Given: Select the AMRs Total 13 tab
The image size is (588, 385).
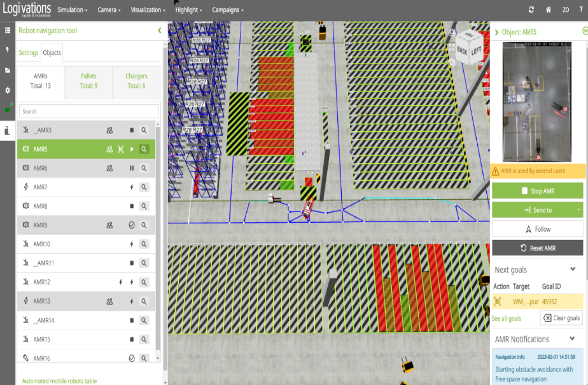Looking at the screenshot, I should (41, 81).
